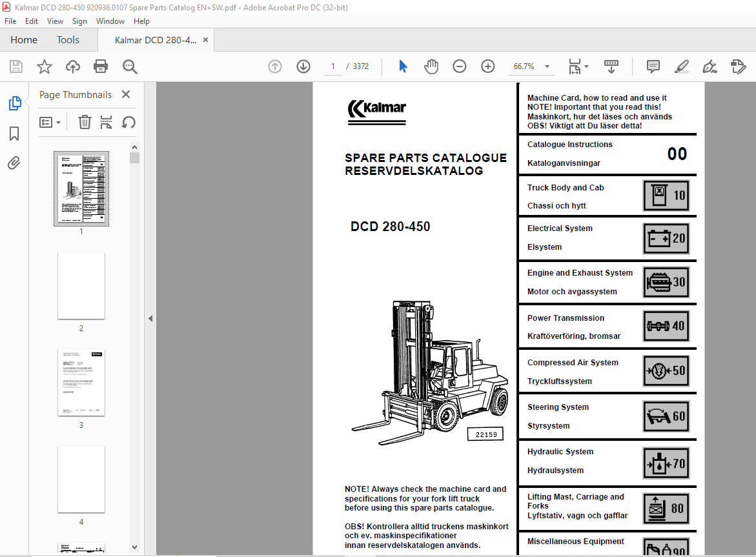Click the 'DCD 280-450' model heading
Viewport: 756px width, 557px height.
click(390, 227)
